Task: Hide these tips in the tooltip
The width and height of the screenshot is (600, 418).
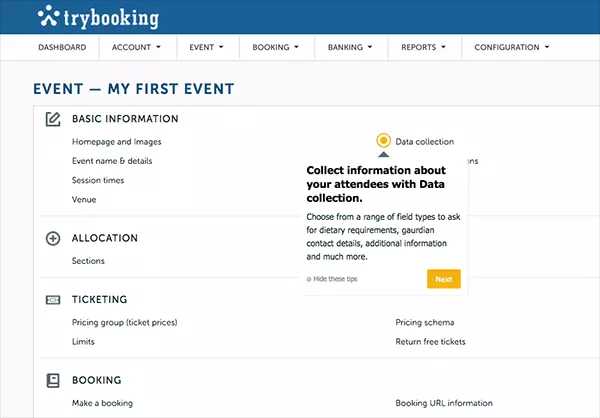Action: 332,279
